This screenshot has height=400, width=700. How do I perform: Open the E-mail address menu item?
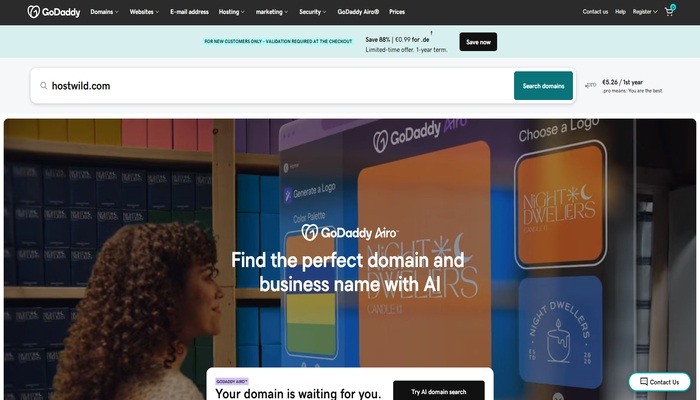click(x=189, y=12)
